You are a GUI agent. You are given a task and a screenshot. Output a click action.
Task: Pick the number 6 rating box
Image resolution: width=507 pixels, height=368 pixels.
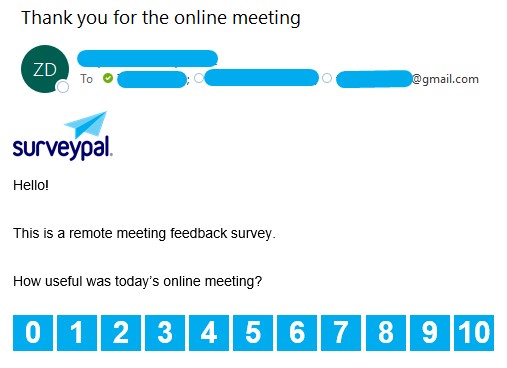point(297,333)
